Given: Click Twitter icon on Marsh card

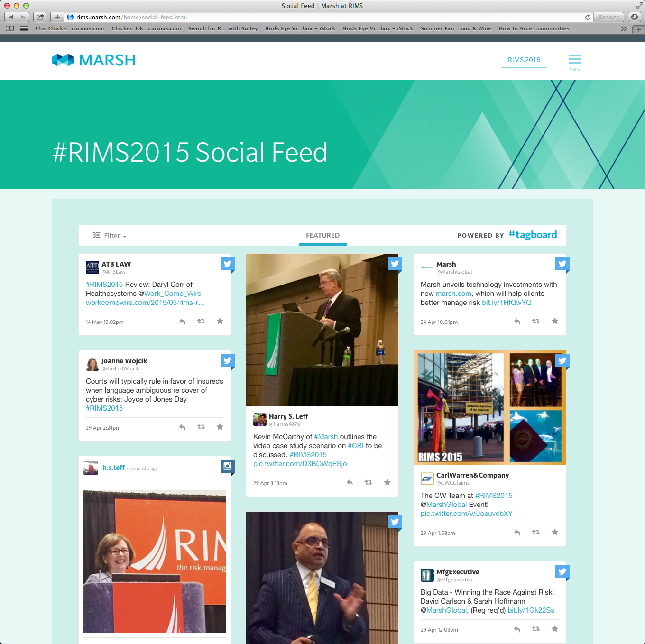Looking at the screenshot, I should [x=562, y=264].
